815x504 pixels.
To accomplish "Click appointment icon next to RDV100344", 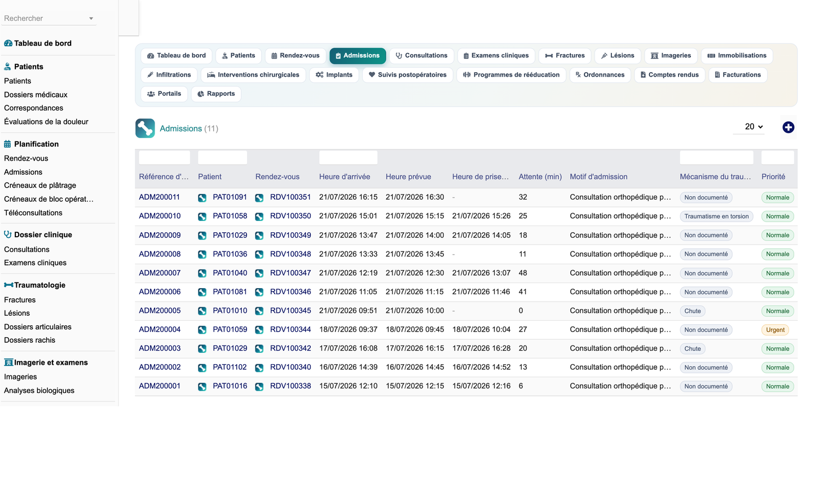I will (x=259, y=330).
